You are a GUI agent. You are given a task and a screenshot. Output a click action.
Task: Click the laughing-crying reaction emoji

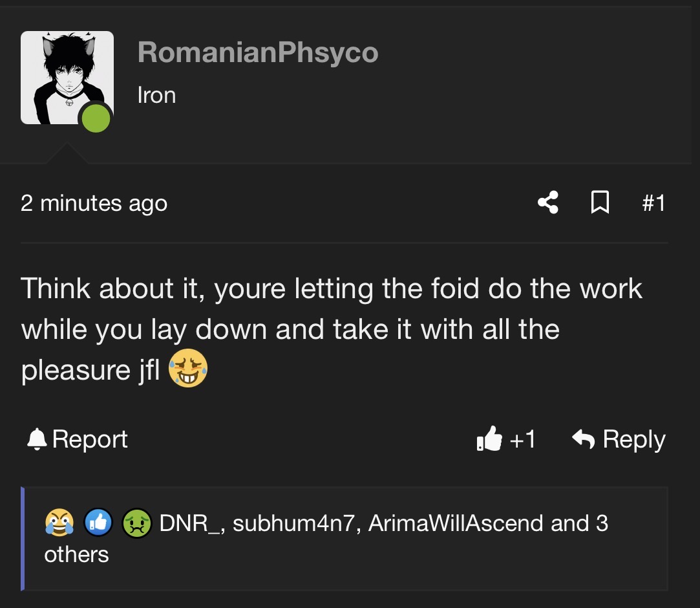58,523
